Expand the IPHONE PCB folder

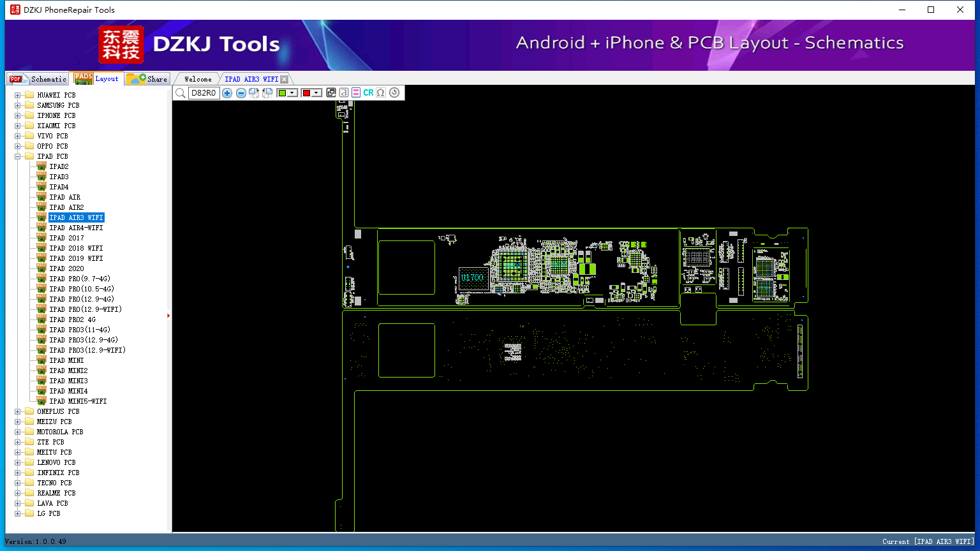[x=18, y=115]
